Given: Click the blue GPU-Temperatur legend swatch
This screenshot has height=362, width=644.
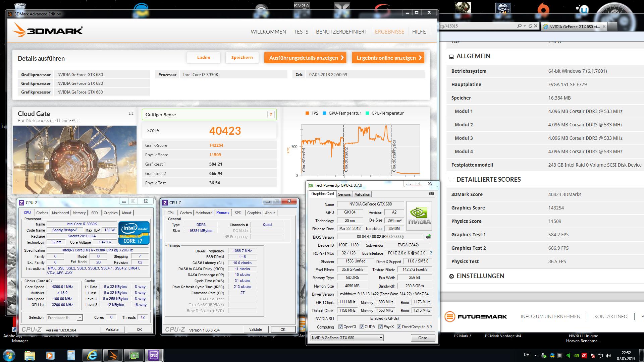Looking at the screenshot, I should (324, 113).
